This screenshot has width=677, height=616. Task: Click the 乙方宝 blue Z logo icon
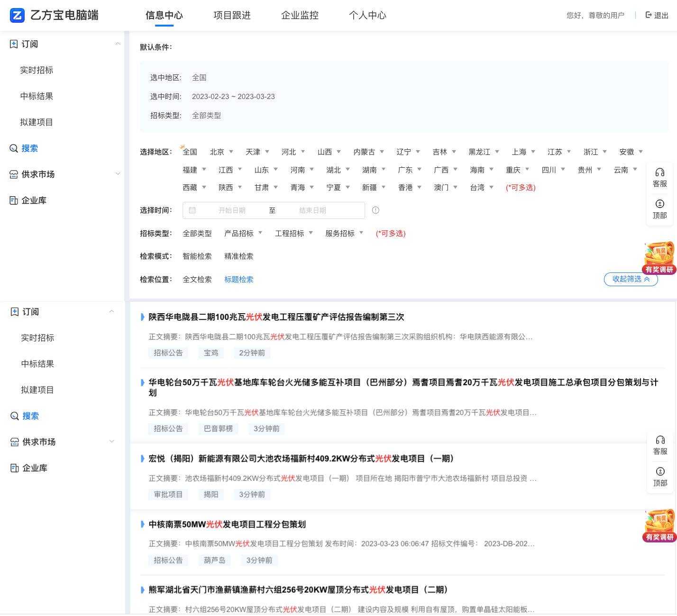[17, 15]
